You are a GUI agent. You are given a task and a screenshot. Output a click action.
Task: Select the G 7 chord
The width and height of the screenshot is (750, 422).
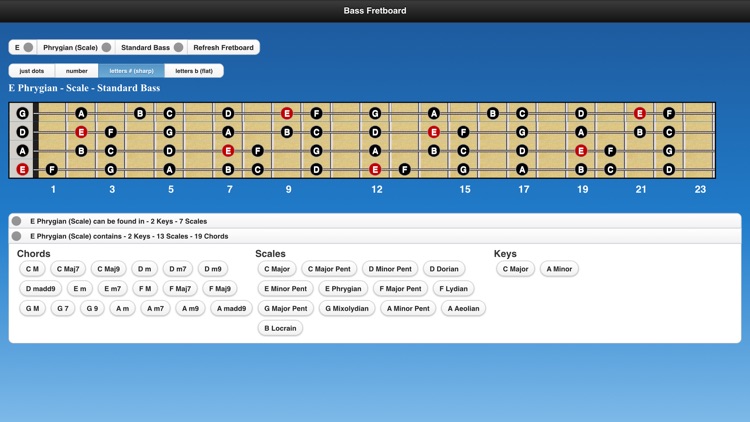[x=63, y=309]
